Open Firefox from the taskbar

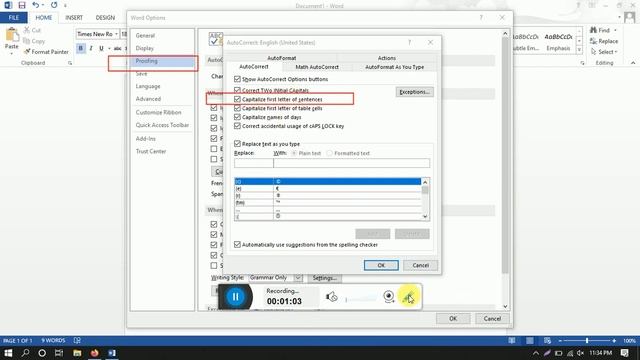tap(95, 353)
